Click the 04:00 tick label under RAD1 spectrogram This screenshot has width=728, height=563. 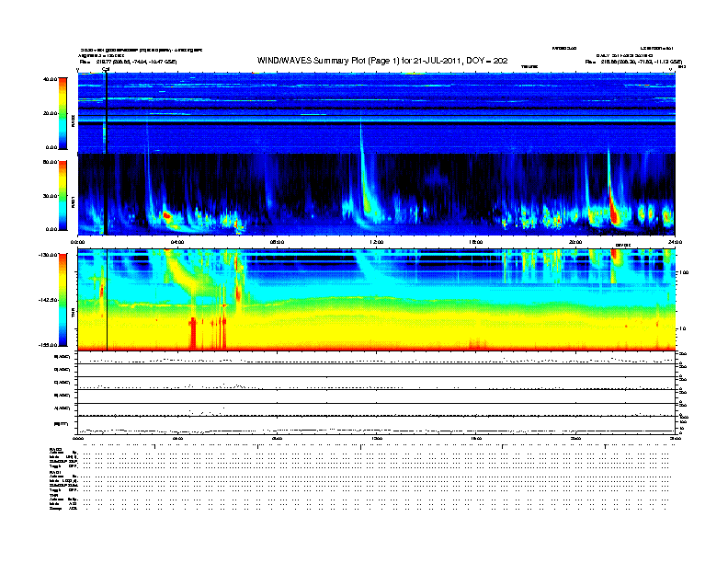point(177,242)
